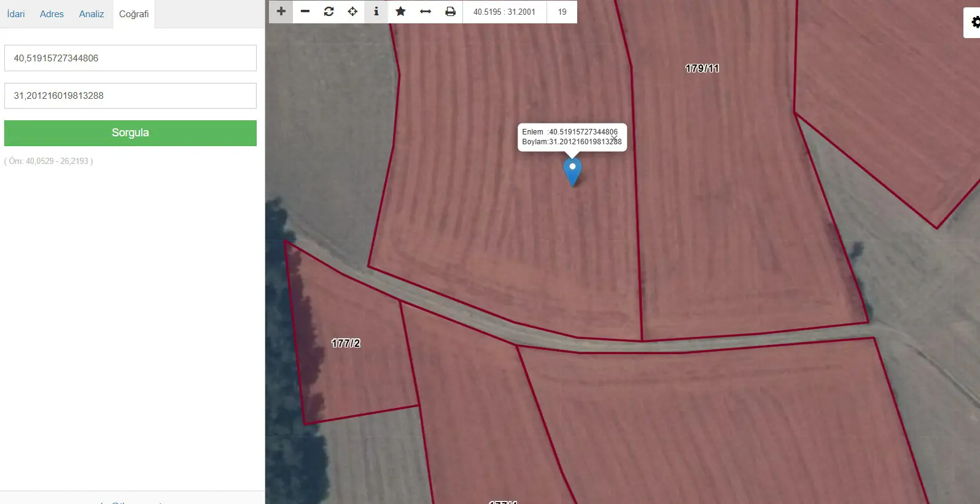Viewport: 980px width, 504px height.
Task: Select parcel label 179/11 on the map
Action: (702, 69)
